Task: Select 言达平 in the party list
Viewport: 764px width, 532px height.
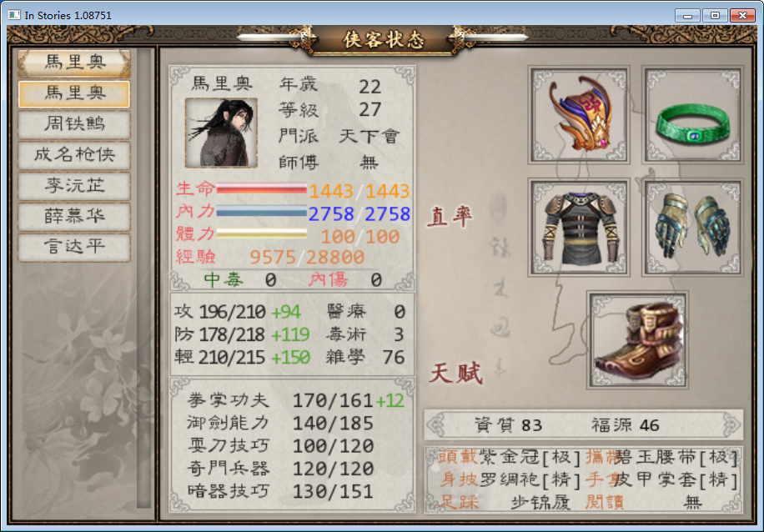Action: 74,247
